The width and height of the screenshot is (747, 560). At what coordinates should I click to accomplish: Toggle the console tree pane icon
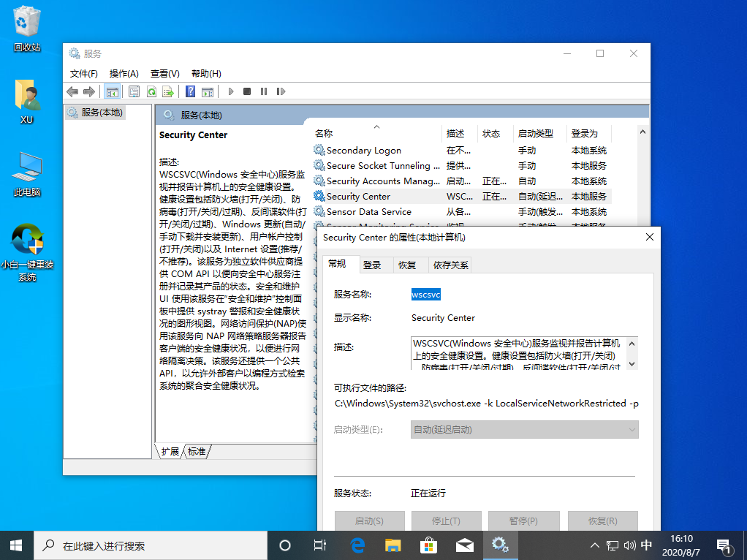pyautogui.click(x=112, y=91)
